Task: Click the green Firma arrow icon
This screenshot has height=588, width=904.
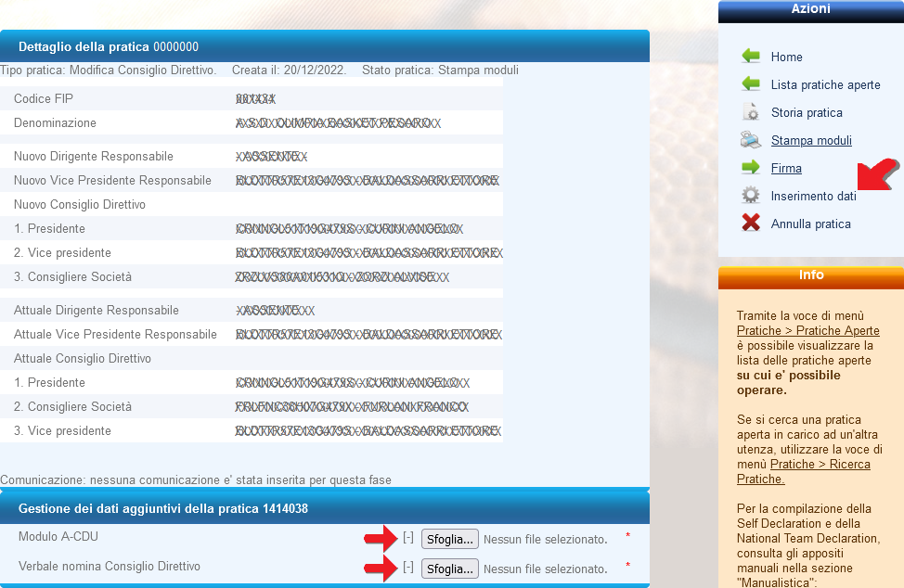Action: (x=751, y=168)
